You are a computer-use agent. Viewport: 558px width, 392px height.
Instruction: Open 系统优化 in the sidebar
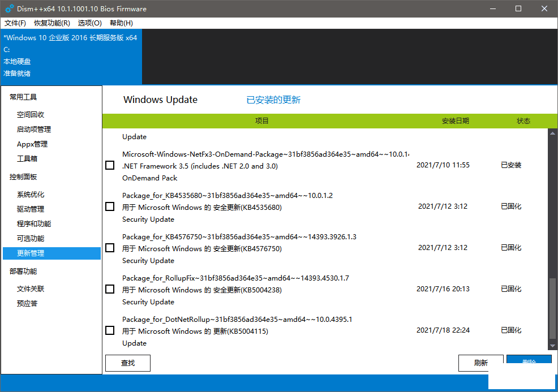31,194
